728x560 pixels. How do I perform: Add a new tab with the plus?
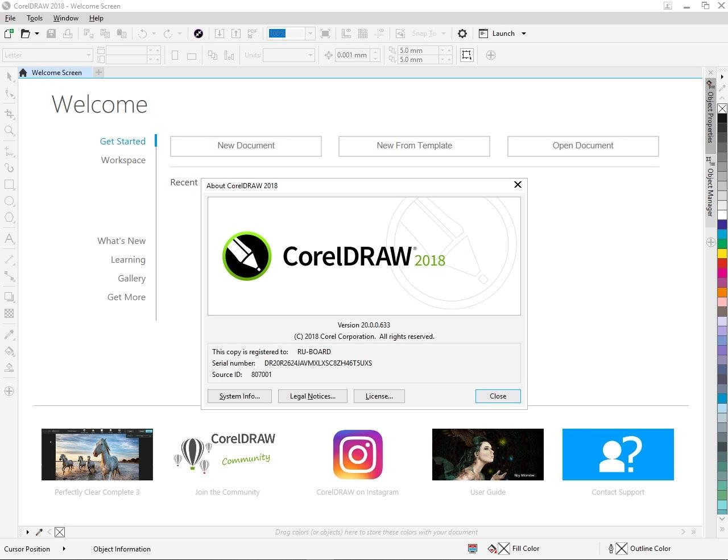pos(99,72)
